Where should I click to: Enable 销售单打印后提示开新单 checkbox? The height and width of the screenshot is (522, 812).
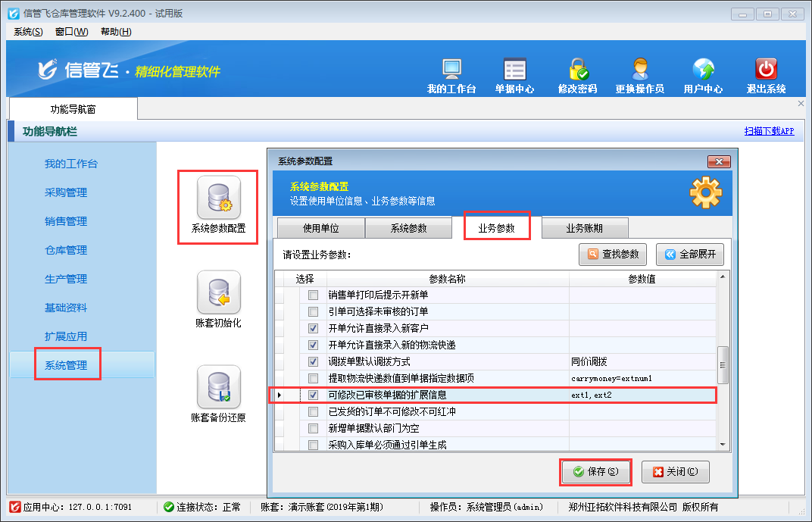pos(313,295)
